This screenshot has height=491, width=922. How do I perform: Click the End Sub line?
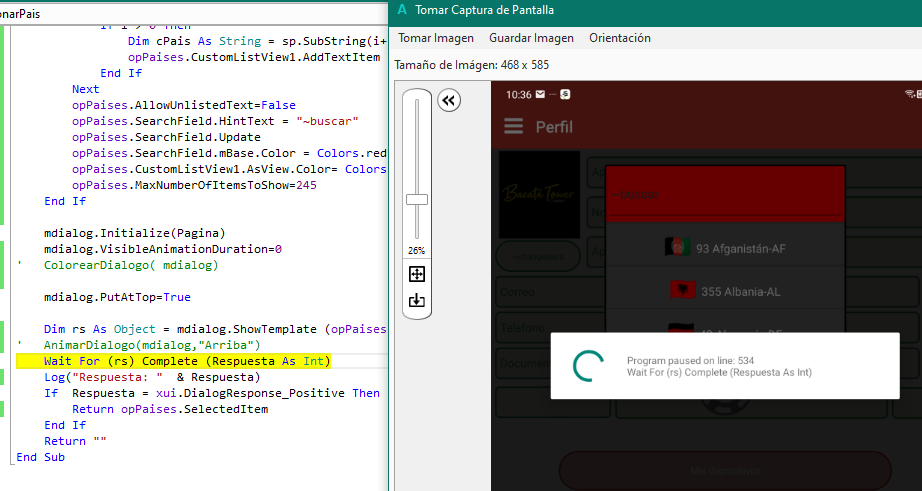click(41, 457)
